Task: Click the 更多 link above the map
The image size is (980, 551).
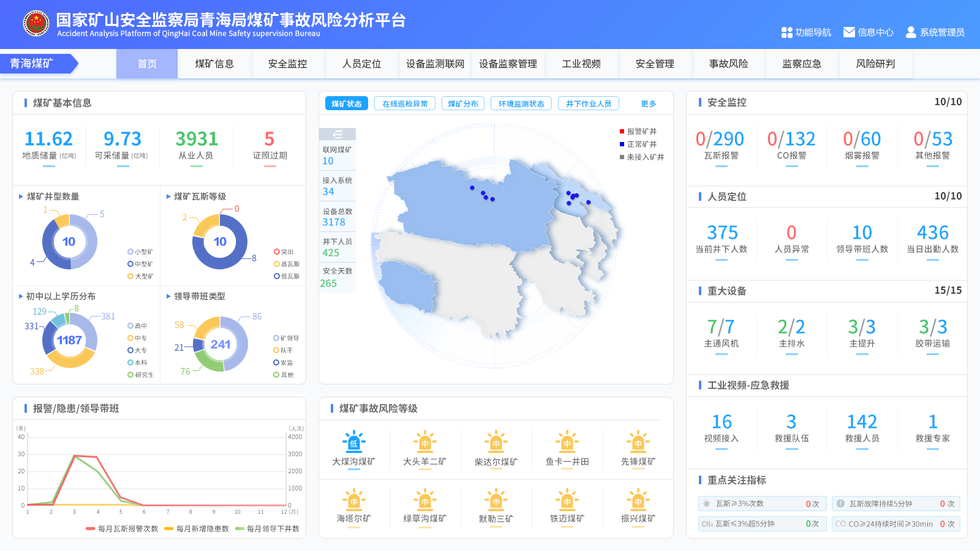Action: pyautogui.click(x=648, y=103)
